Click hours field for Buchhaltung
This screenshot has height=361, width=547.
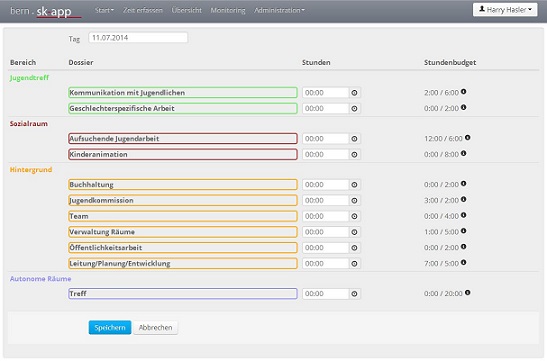(325, 185)
